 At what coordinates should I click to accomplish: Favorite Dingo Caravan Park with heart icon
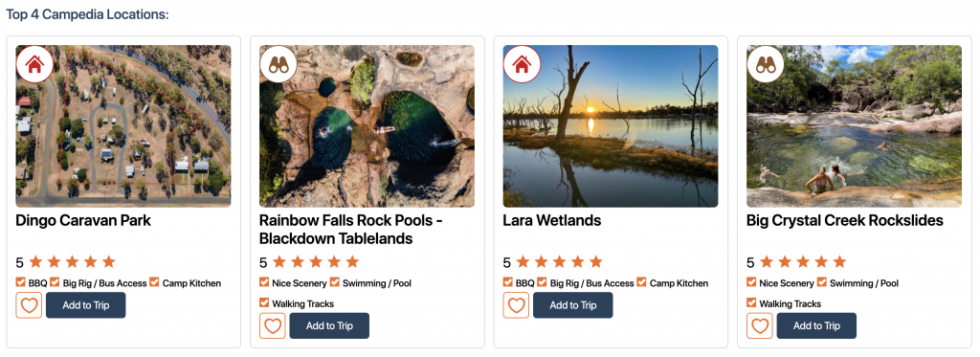(29, 305)
